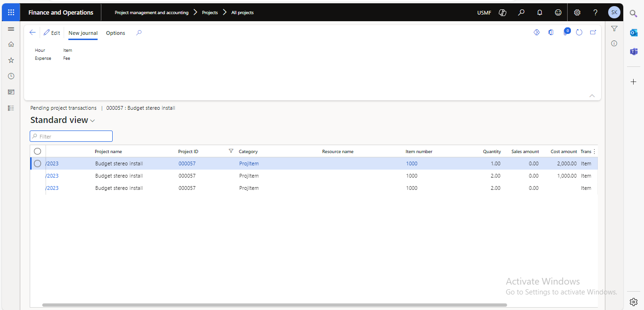Toggle the select-all rows circle in the grid header
The height and width of the screenshot is (310, 644).
click(x=37, y=151)
